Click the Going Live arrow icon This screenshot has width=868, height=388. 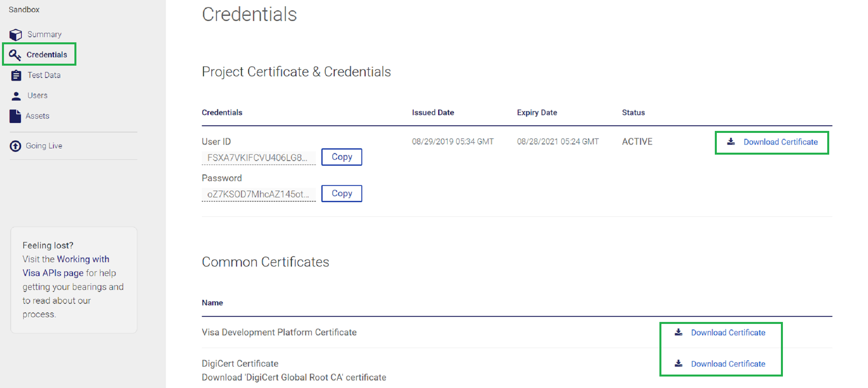coord(15,146)
